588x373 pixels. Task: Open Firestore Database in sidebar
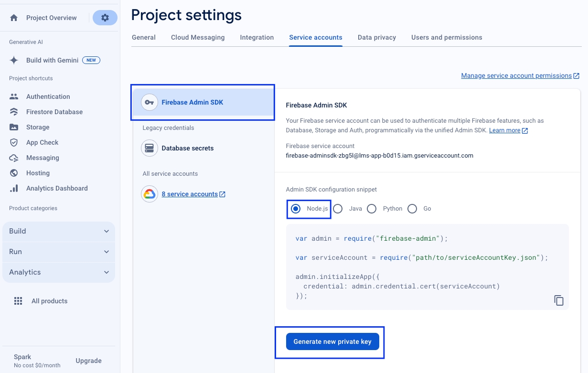click(x=54, y=112)
